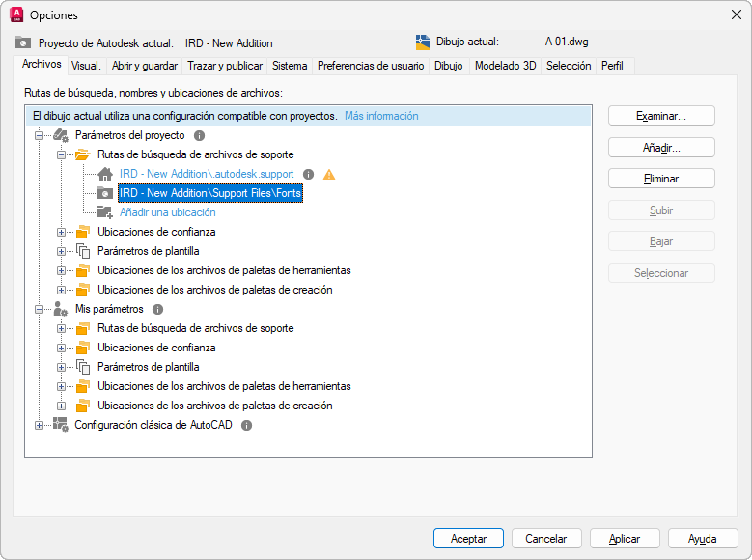Click the Parámetros del proyecto gear-pencil icon

(x=61, y=135)
